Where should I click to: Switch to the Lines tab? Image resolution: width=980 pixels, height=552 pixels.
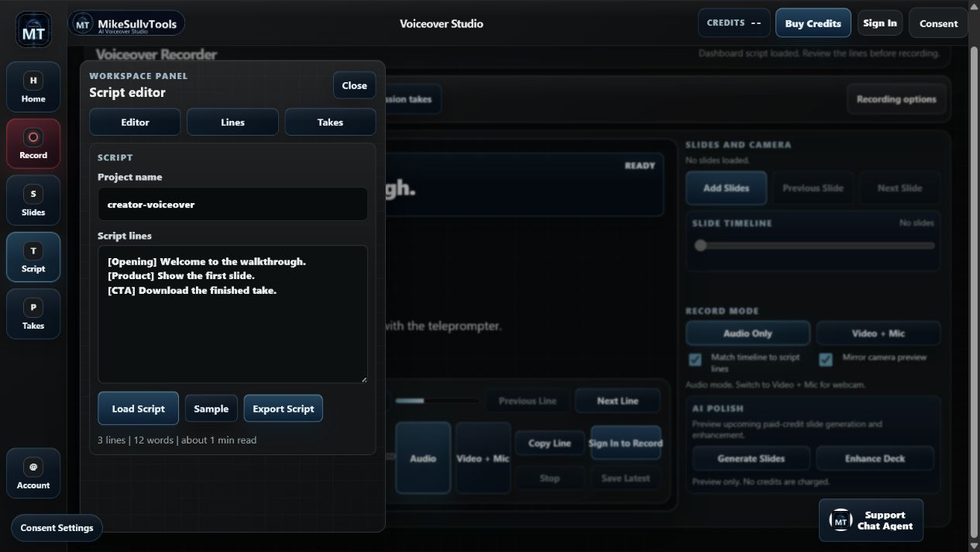(x=232, y=122)
